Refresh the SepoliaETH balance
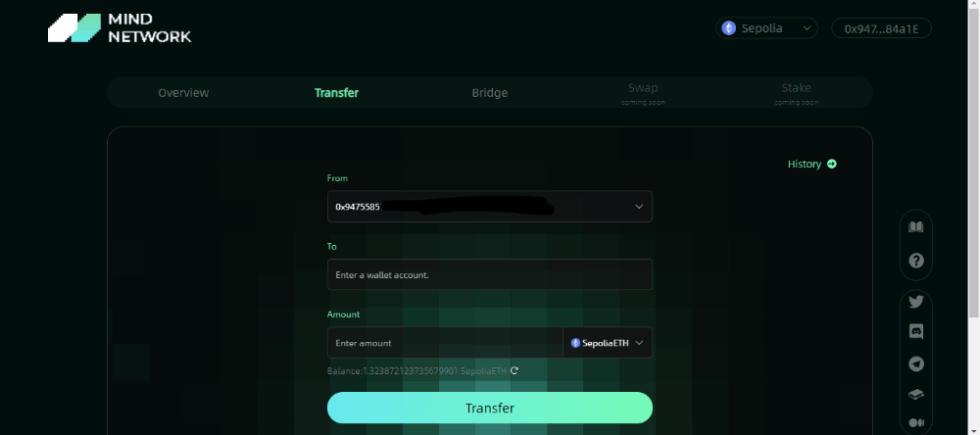The image size is (980, 435). (514, 370)
